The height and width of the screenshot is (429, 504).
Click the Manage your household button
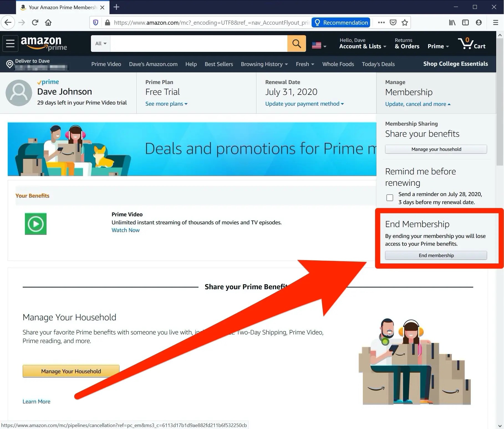436,149
